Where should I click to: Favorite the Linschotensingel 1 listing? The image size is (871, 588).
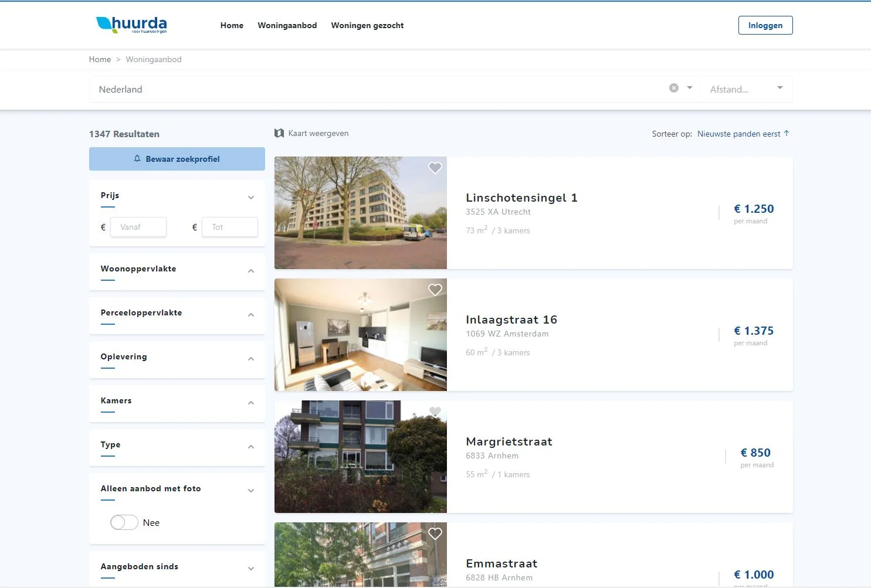tap(435, 168)
